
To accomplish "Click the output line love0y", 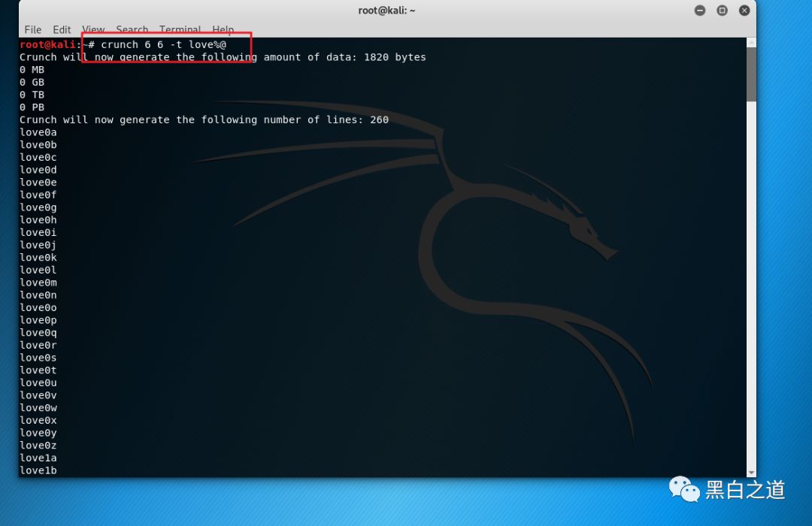I will coord(38,433).
